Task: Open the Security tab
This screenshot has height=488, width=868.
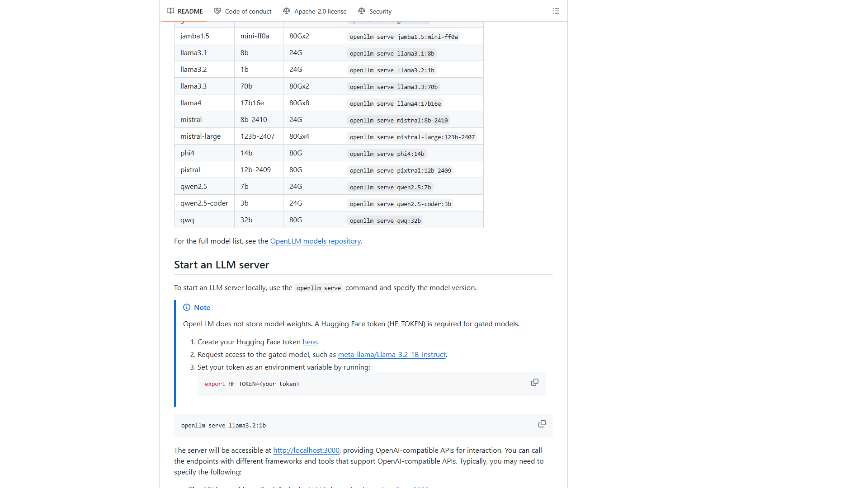Action: [x=375, y=11]
